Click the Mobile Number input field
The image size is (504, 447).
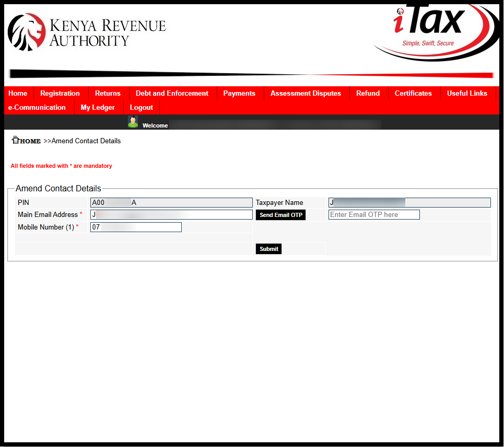[136, 227]
